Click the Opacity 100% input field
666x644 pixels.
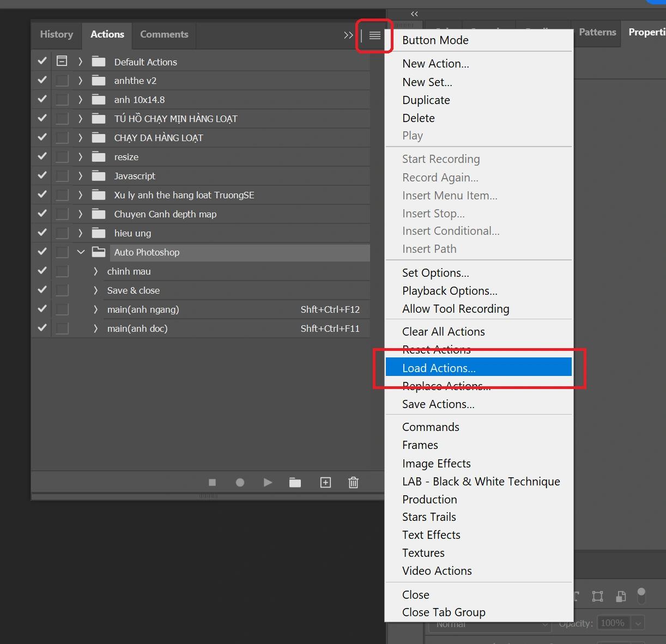[613, 623]
